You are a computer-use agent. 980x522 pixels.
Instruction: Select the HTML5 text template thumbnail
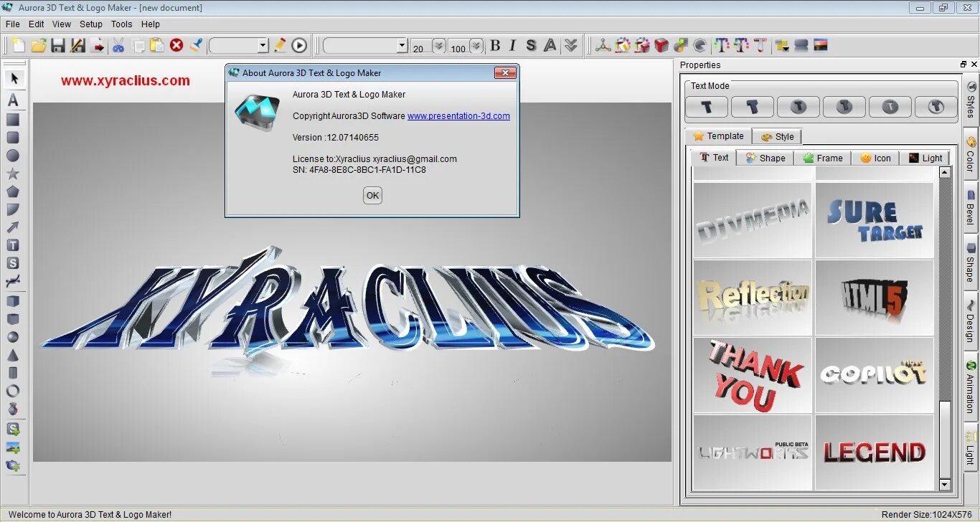tap(875, 298)
